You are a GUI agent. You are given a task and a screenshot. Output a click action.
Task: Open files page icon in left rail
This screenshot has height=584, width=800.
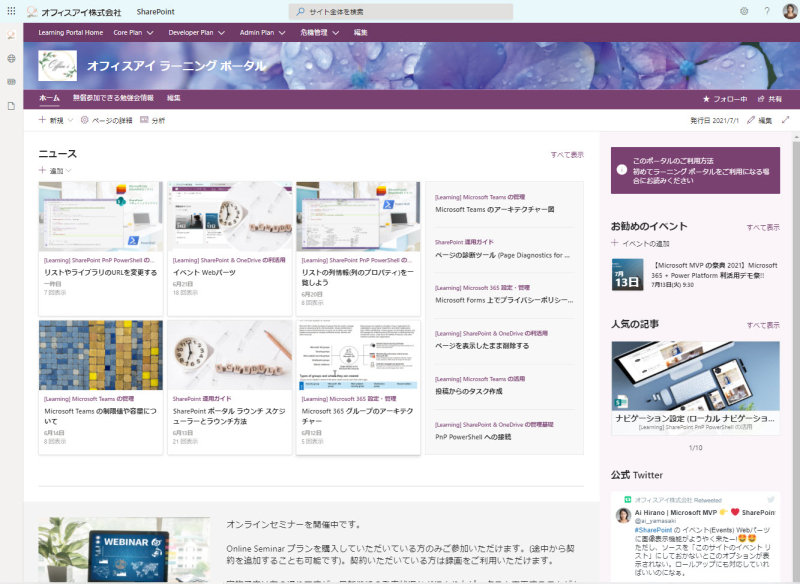tap(11, 106)
